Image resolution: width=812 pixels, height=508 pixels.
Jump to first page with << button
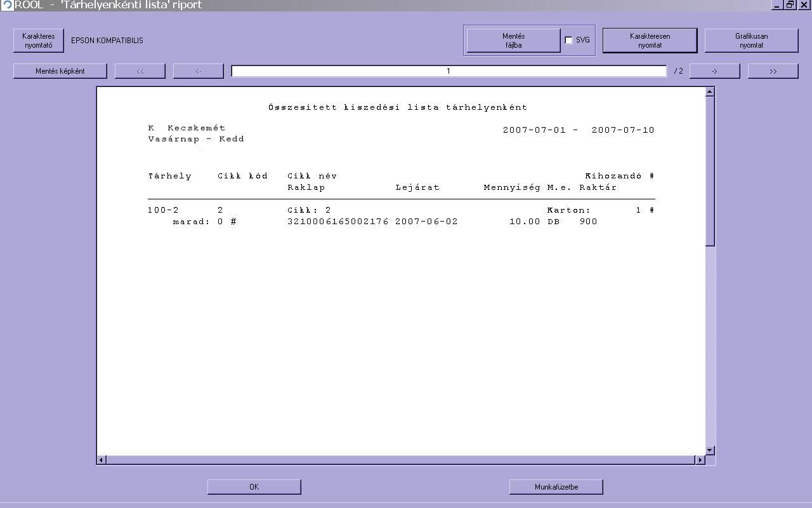coord(140,71)
